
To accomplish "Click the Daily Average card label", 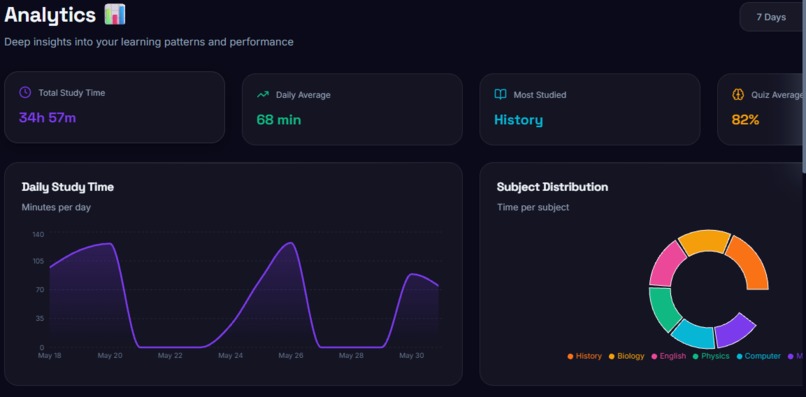I will click(303, 95).
